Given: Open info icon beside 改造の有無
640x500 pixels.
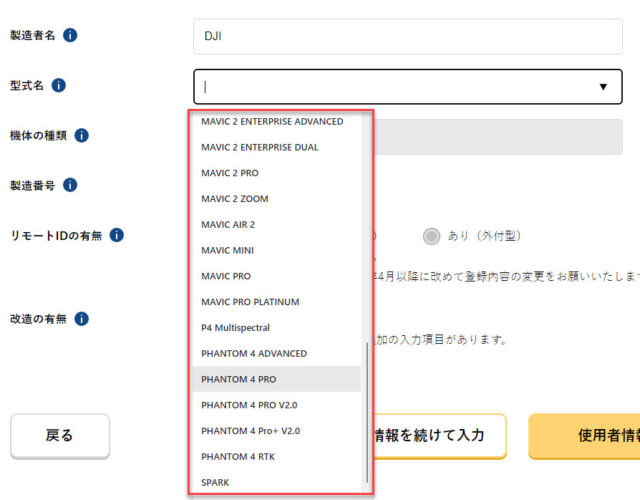Looking at the screenshot, I should [81, 319].
